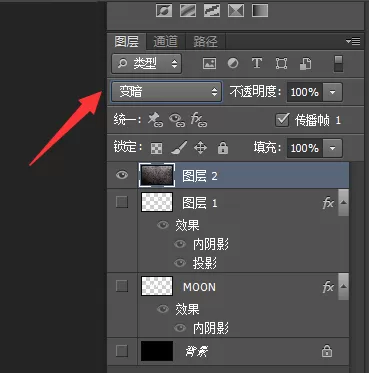Click lock icon on background layer
This screenshot has width=369, height=373.
[327, 351]
